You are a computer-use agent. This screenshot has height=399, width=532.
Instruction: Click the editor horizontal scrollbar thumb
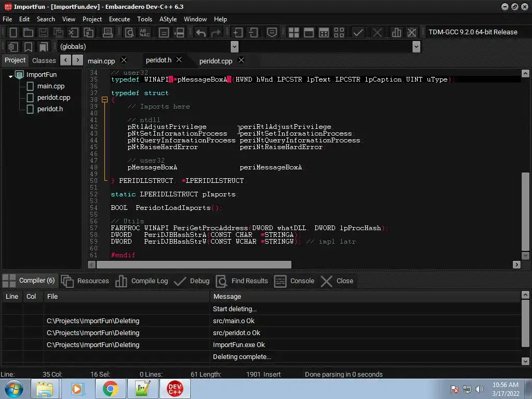tap(194, 264)
